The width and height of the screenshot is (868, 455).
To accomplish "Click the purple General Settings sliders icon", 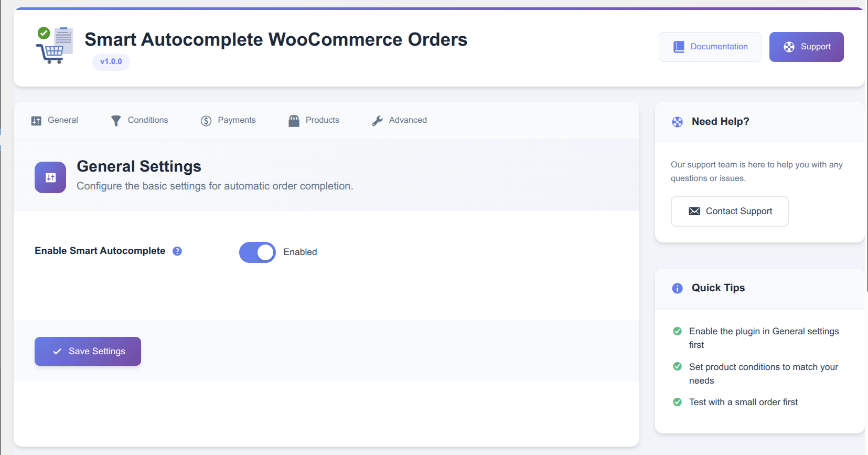I will 50,177.
